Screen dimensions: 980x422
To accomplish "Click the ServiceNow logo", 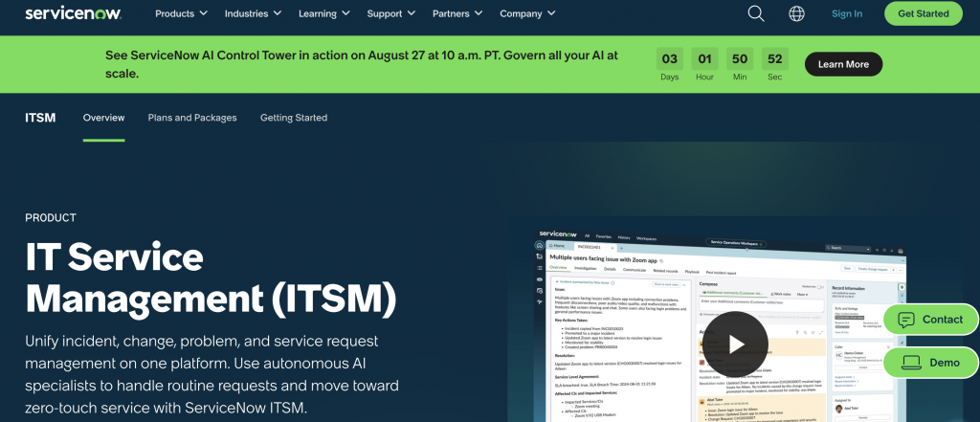I will pyautogui.click(x=73, y=13).
